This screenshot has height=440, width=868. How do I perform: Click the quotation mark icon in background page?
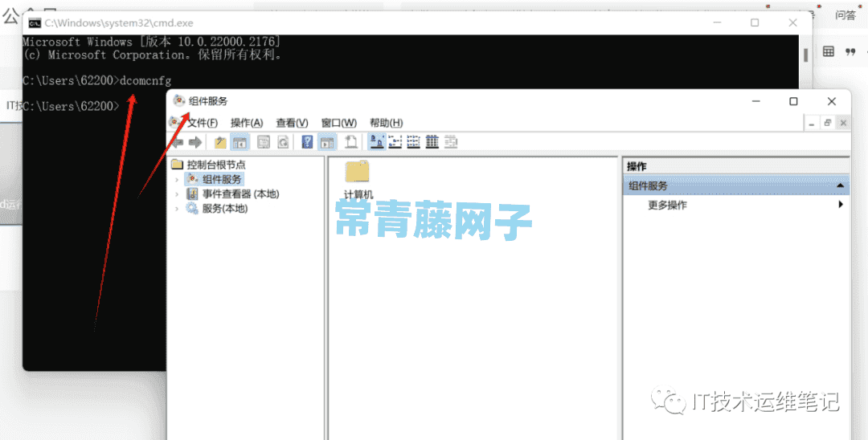pos(850,51)
